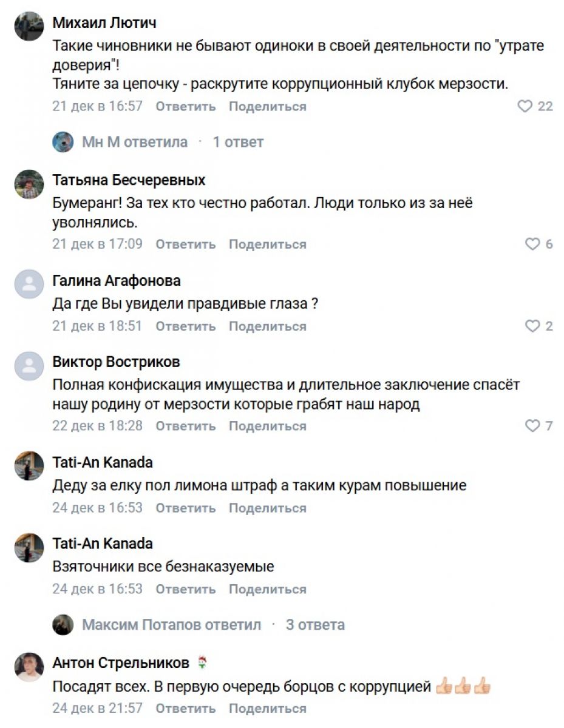Viewport: 564px width, 728px height.
Task: Share Татьяна Бесчеревных's comment via Поделиться
Action: [267, 244]
